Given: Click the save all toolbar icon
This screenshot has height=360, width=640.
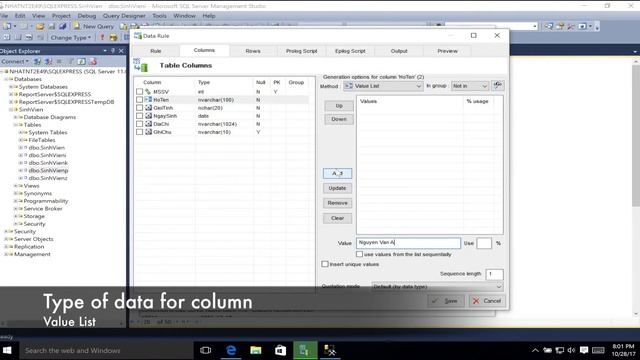Looking at the screenshot, I should [x=62, y=26].
